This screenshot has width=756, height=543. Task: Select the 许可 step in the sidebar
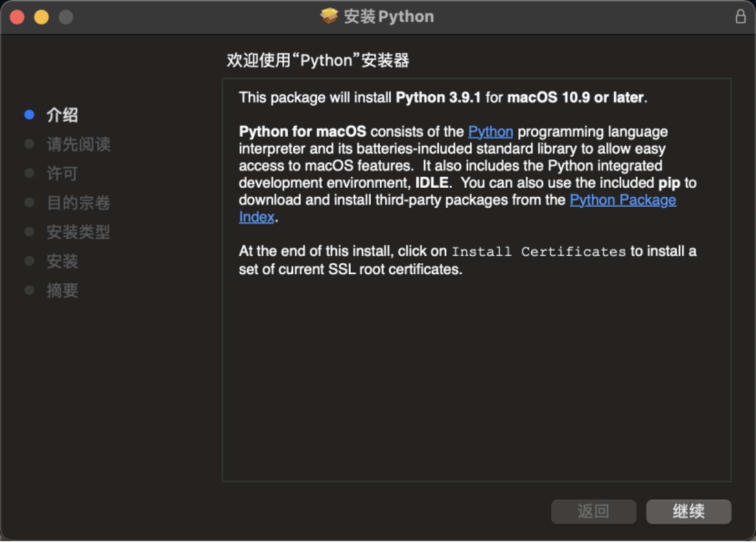61,174
